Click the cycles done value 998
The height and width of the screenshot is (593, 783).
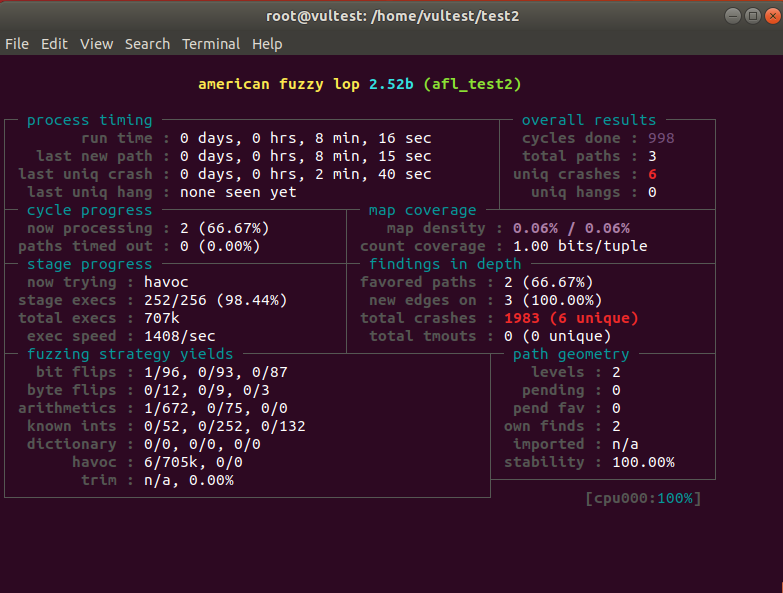point(661,138)
